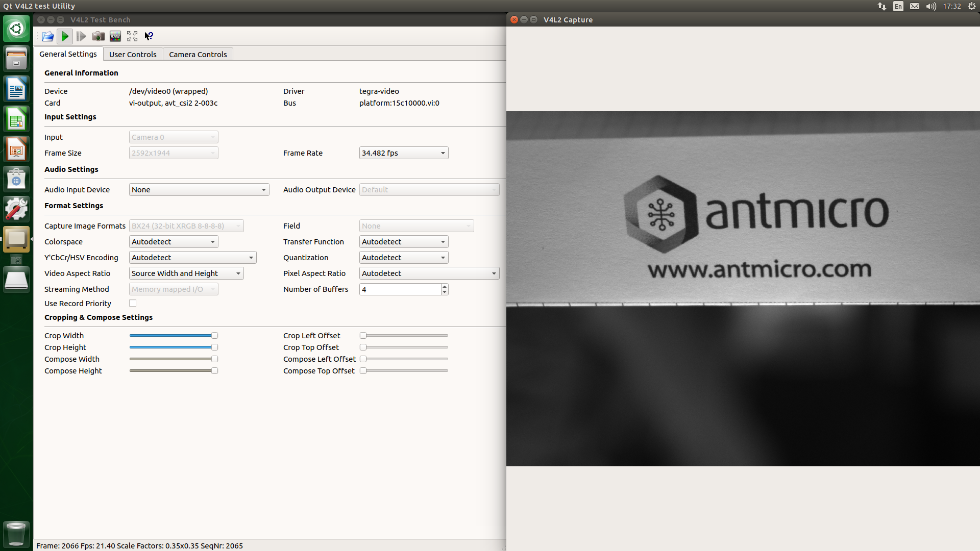This screenshot has height=551, width=980.
Task: Click the tegra-video driver value
Action: [x=379, y=91]
